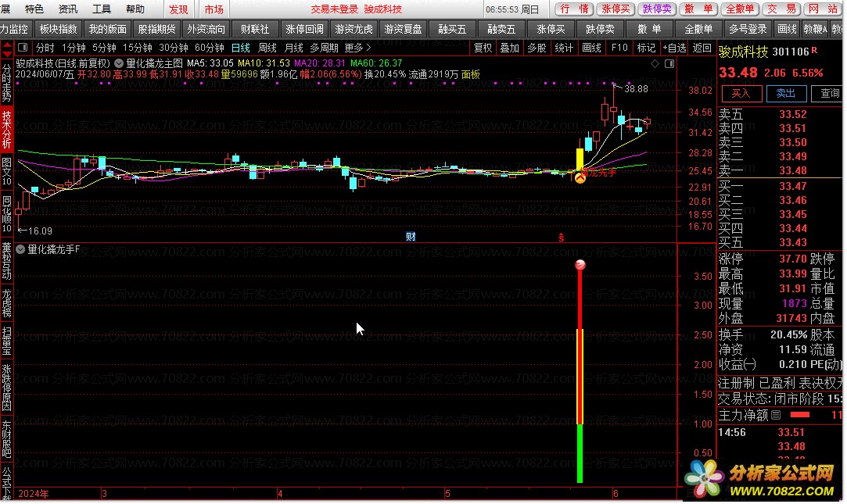Click the 行情 button at top right

pos(574,9)
